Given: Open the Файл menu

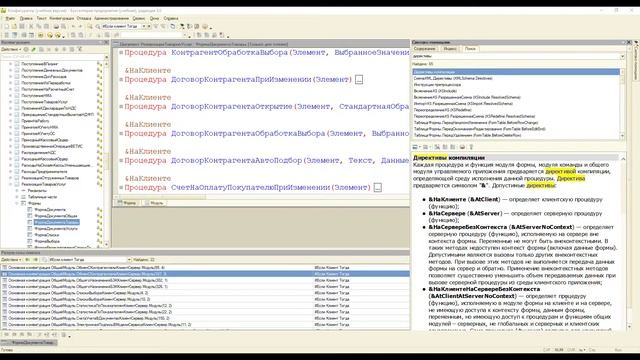Looking at the screenshot, I should (10, 18).
